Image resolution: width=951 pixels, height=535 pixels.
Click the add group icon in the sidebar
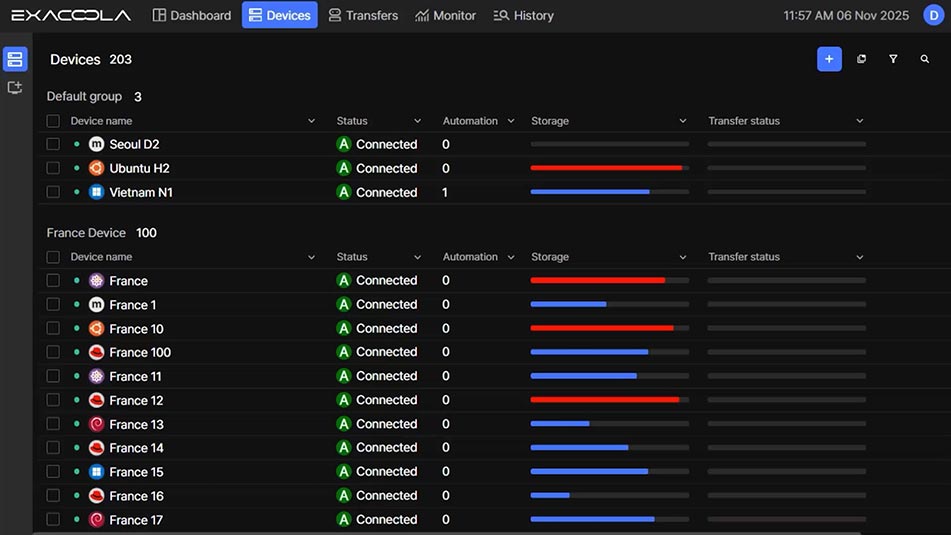click(15, 88)
